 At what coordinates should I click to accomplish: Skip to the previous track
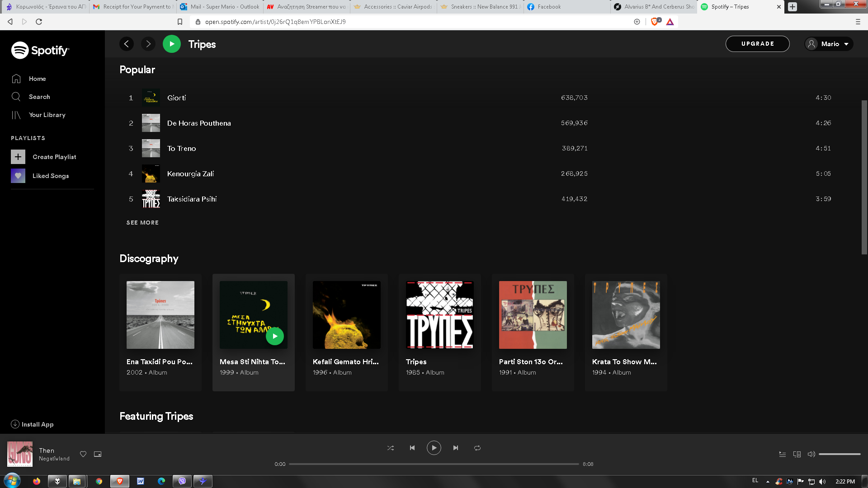[412, 448]
